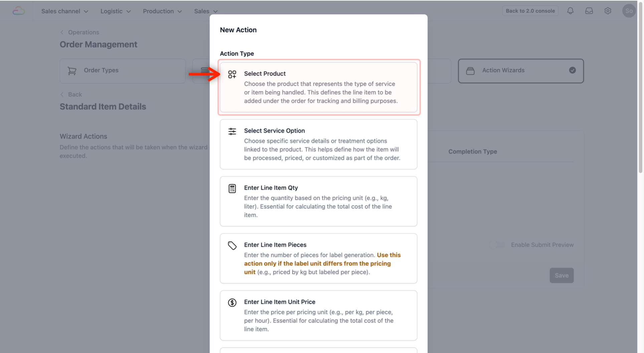Click Back to 2.0 console button
The image size is (644, 353).
click(x=530, y=11)
